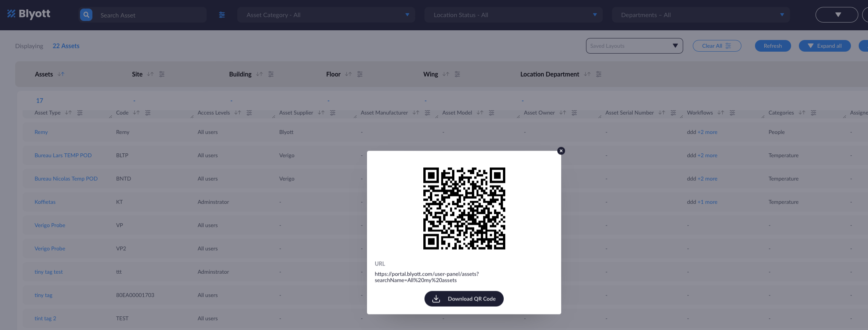
Task: Open the Saved Layouts dropdown
Action: tap(634, 46)
